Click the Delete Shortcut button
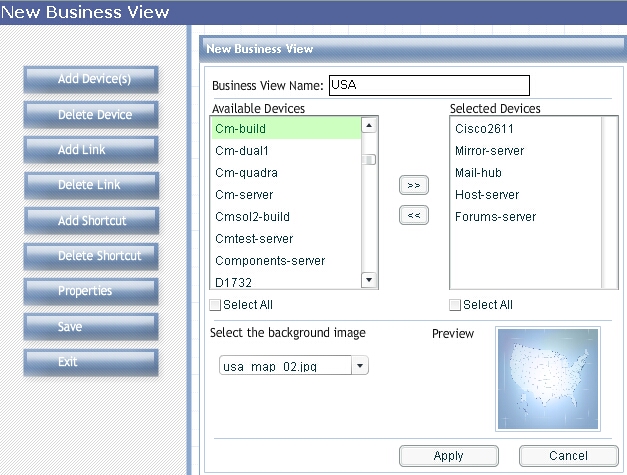The image size is (627, 475). (91, 256)
